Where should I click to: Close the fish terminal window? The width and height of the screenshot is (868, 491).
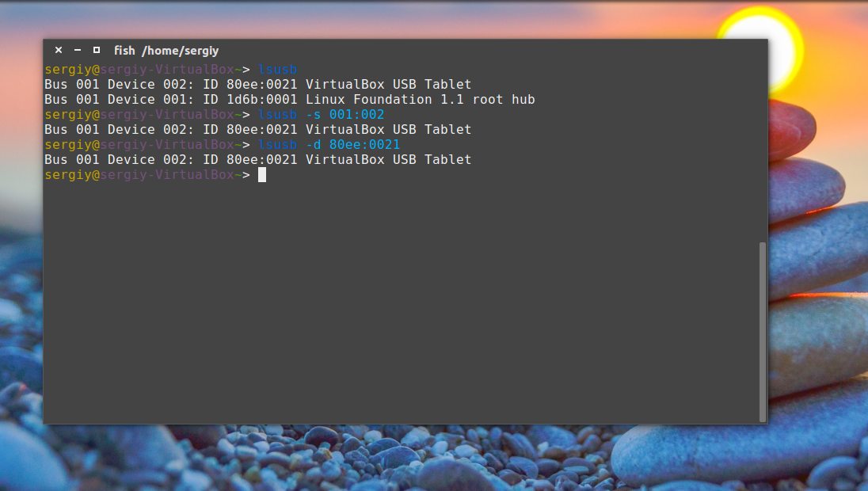pyautogui.click(x=58, y=50)
